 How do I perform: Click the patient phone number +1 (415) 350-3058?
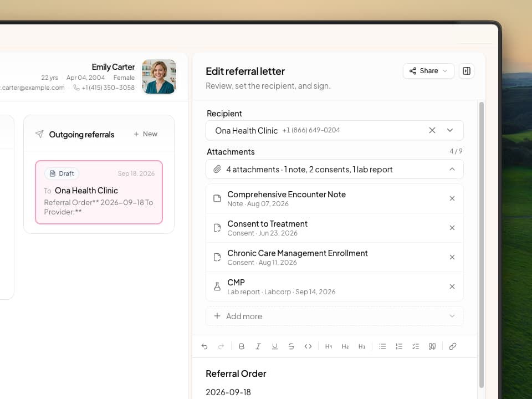(108, 88)
